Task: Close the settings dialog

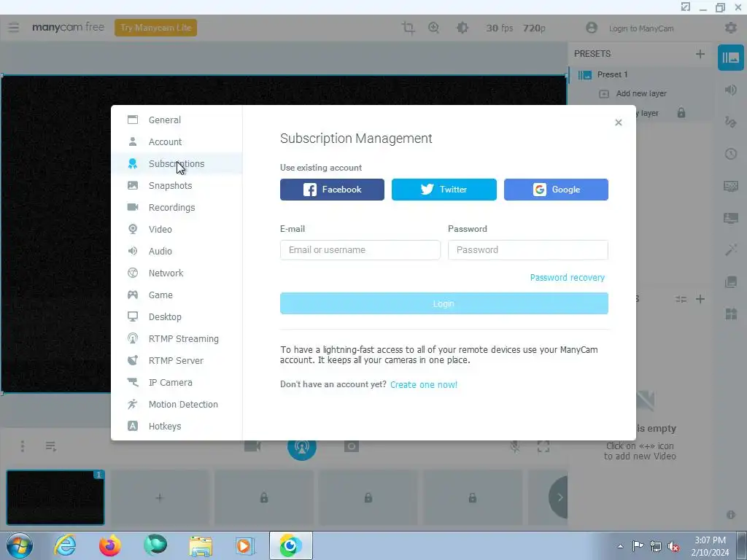Action: (x=619, y=122)
